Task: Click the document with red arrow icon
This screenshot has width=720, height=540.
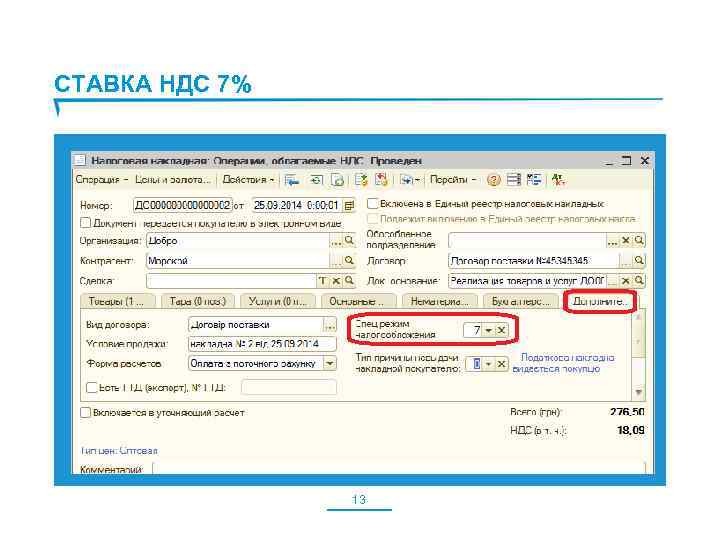Action: (381, 180)
